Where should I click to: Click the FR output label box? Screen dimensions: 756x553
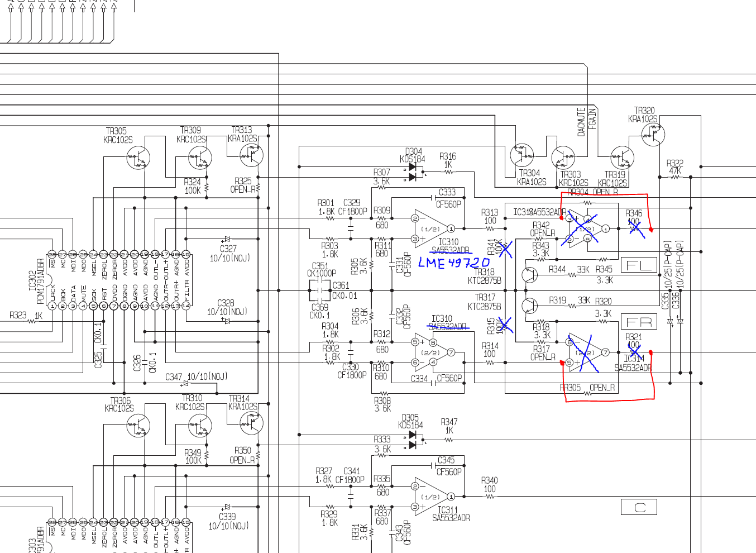tap(639, 322)
